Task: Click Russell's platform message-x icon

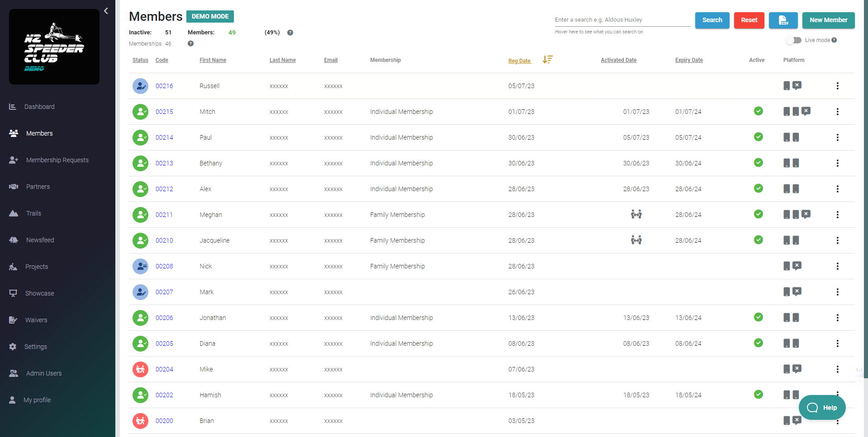Action: [797, 85]
